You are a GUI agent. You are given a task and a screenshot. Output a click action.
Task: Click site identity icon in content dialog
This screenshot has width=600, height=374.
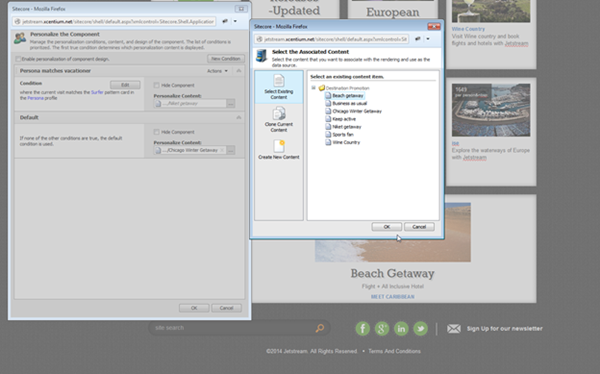[x=259, y=39]
